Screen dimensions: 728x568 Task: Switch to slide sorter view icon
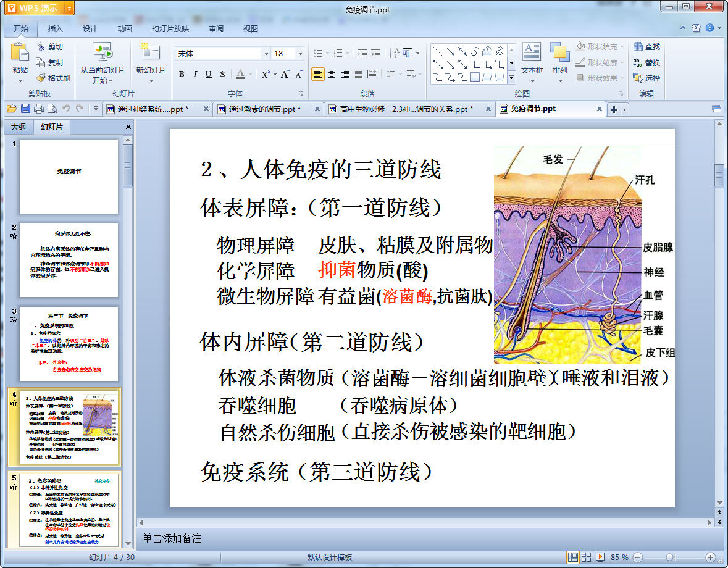(x=587, y=558)
